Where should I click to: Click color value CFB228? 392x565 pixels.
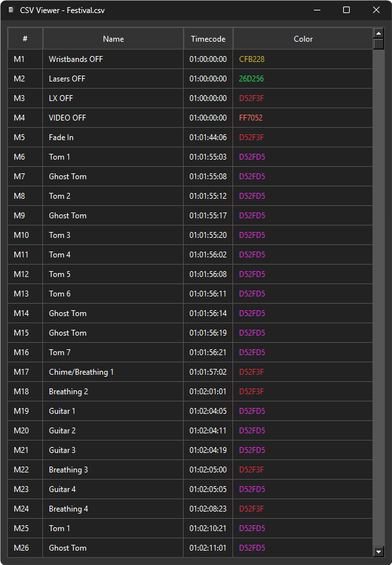(x=251, y=59)
